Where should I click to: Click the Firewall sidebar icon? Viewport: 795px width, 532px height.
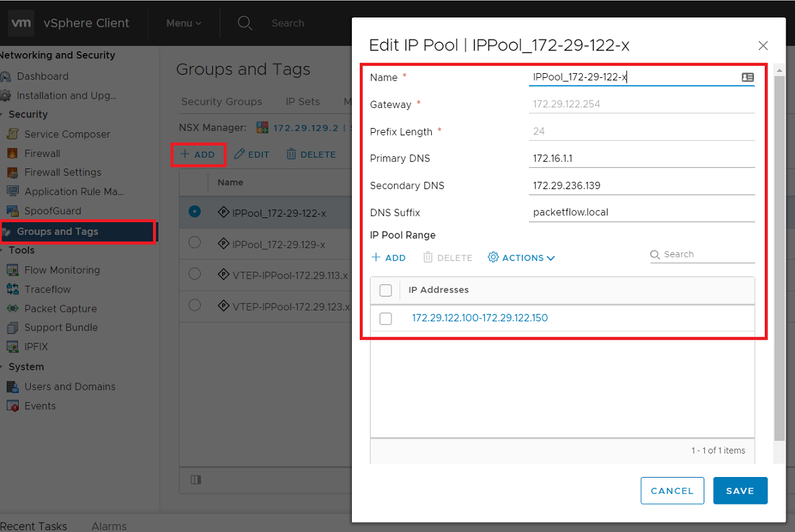[x=13, y=154]
